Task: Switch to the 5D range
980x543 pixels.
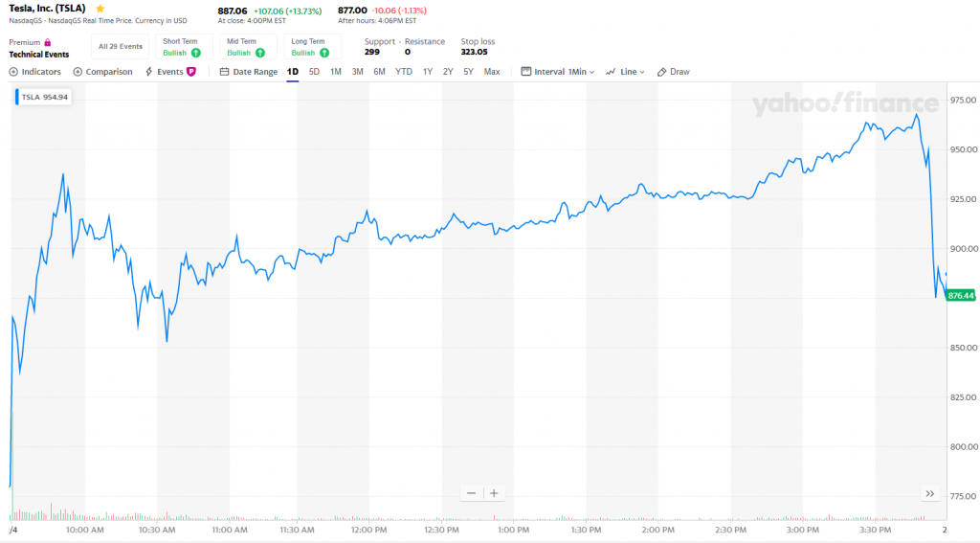Action: [x=314, y=72]
